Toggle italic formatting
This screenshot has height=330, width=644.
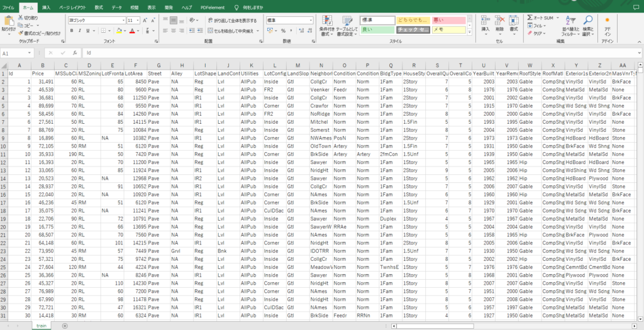click(77, 31)
